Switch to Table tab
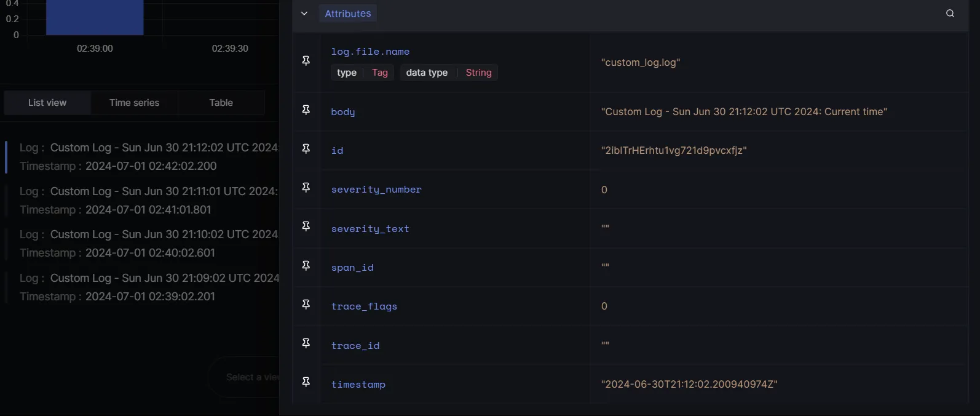This screenshot has height=416, width=980. [x=221, y=103]
